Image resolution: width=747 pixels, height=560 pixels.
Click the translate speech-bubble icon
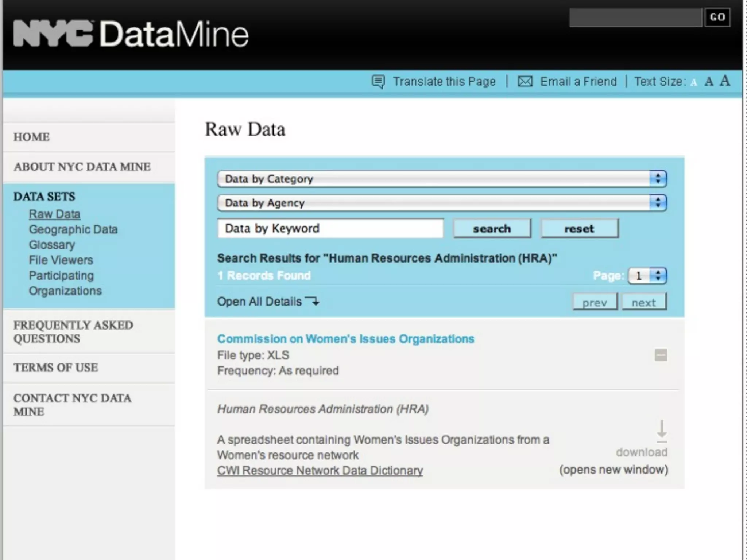tap(378, 82)
